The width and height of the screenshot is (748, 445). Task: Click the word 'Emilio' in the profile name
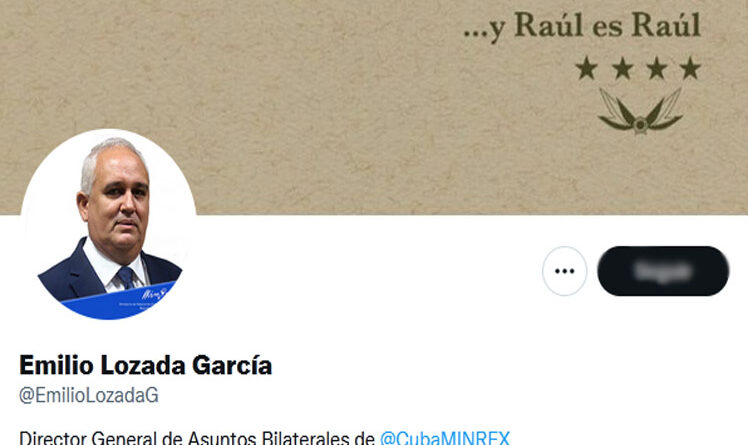pos(56,365)
